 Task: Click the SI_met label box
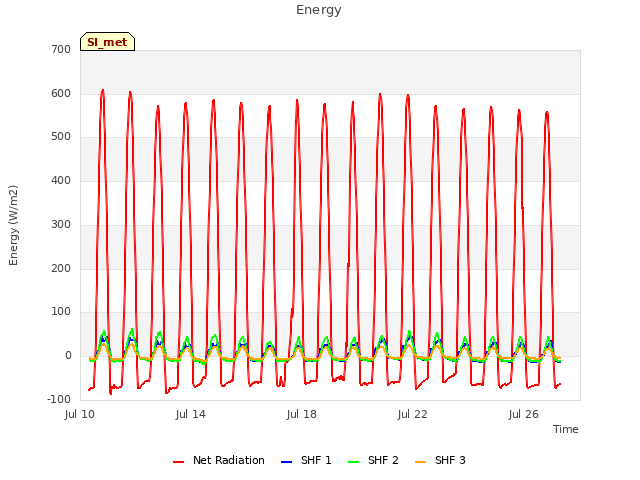tap(107, 42)
